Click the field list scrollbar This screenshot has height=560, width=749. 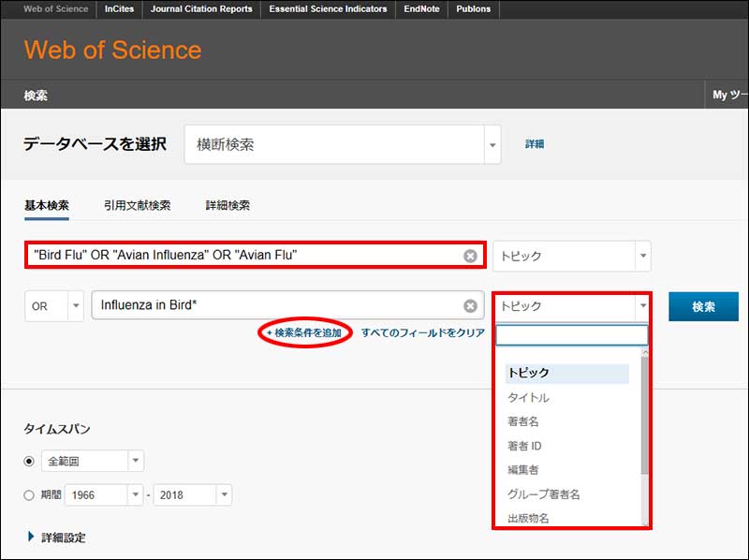pos(644,414)
